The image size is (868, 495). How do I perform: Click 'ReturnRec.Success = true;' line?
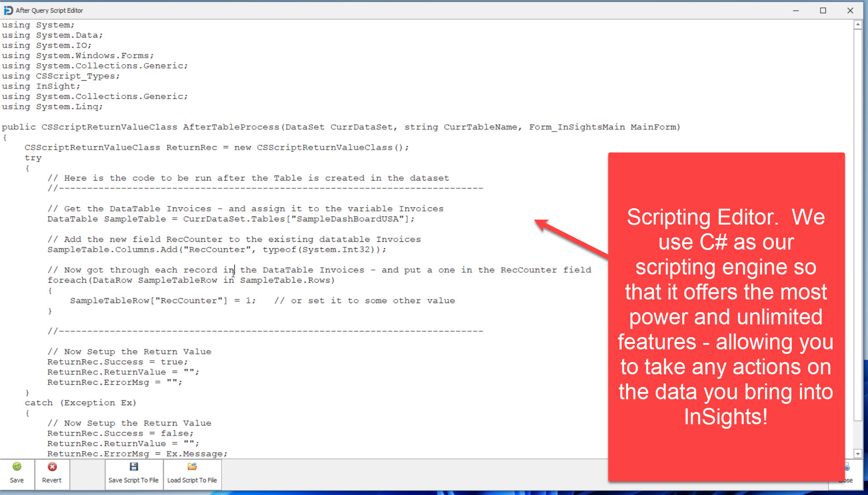point(117,362)
